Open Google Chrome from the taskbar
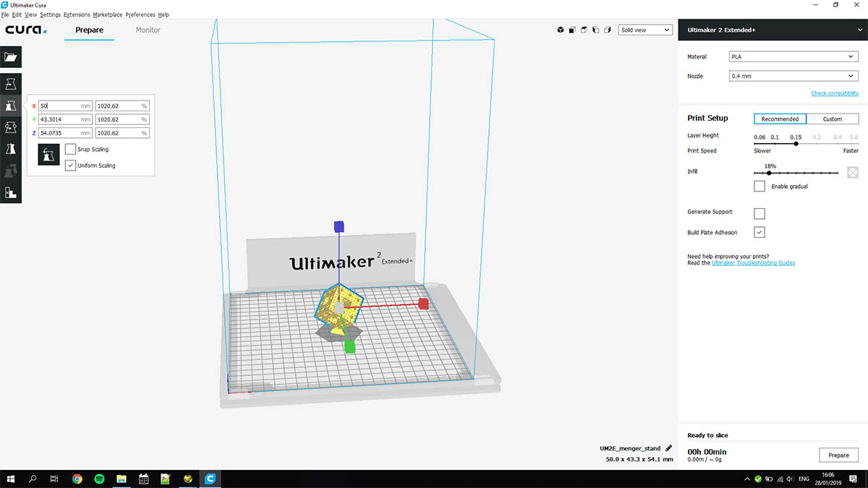This screenshot has width=868, height=488. click(77, 479)
